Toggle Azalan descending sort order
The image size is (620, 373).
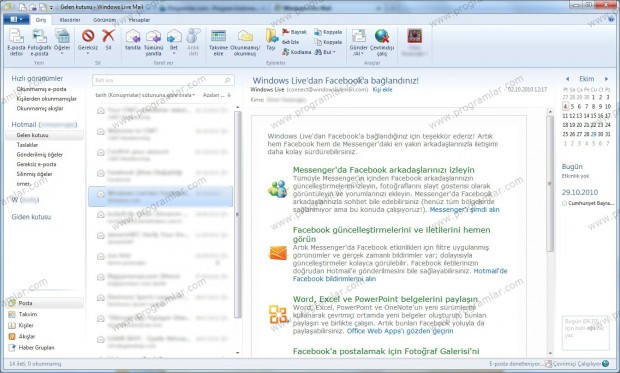(217, 95)
